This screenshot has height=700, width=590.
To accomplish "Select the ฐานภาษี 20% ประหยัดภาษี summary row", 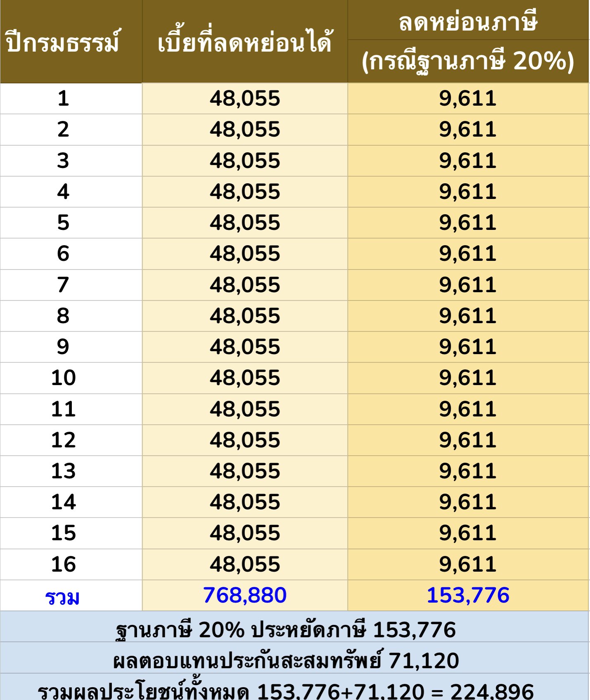I will [286, 630].
